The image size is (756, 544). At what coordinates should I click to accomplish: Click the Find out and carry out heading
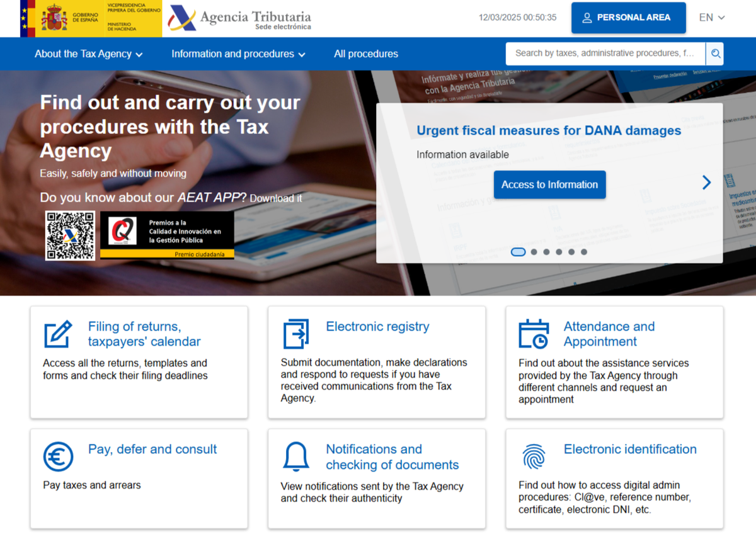(x=170, y=127)
